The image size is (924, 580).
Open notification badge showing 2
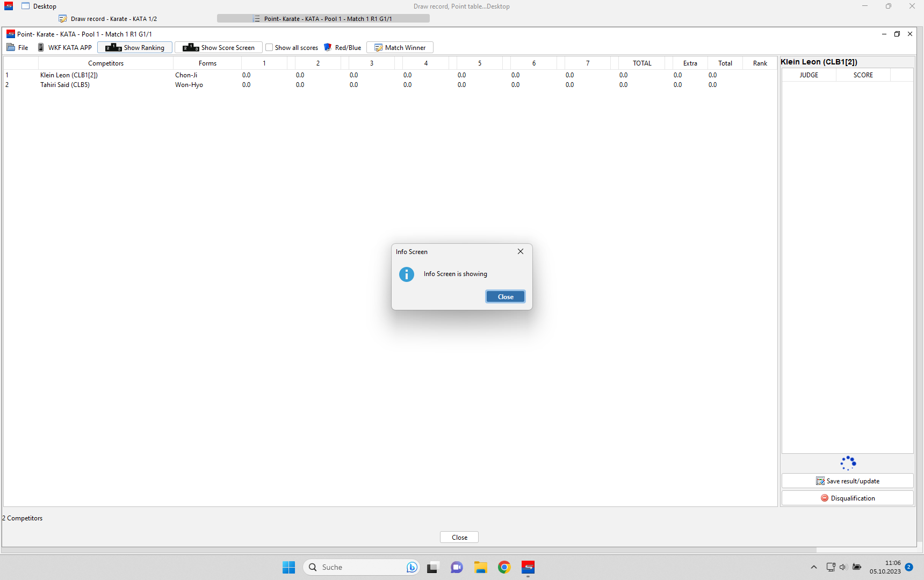(909, 567)
